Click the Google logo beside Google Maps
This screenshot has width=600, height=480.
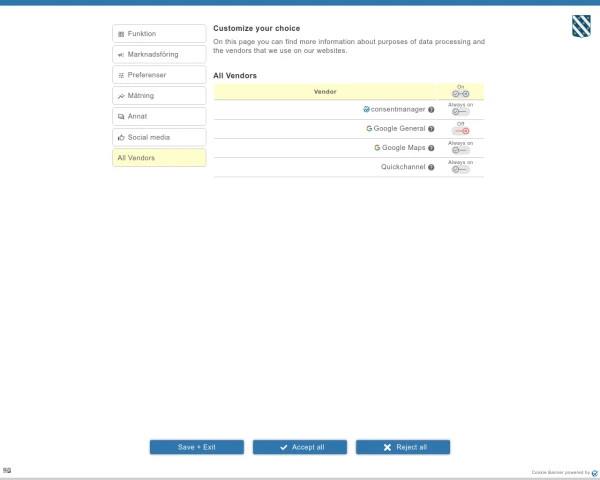377,148
